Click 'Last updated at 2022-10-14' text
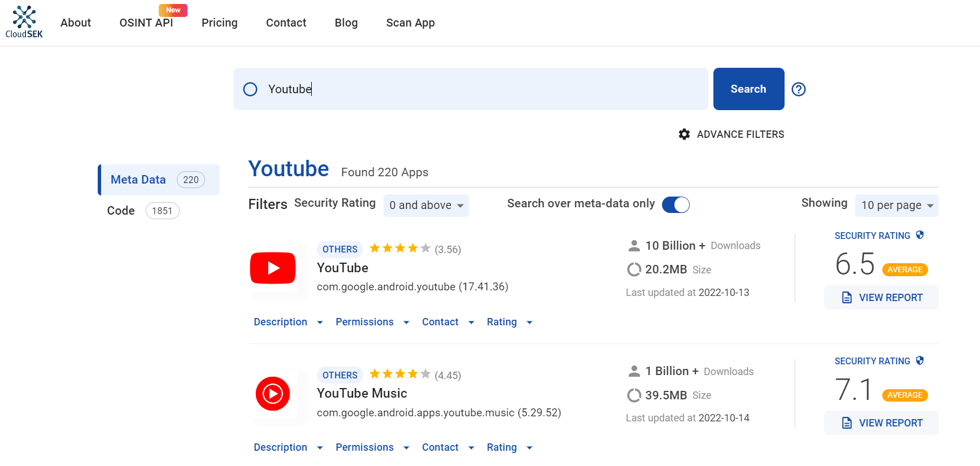Image resolution: width=980 pixels, height=466 pixels. [x=687, y=418]
